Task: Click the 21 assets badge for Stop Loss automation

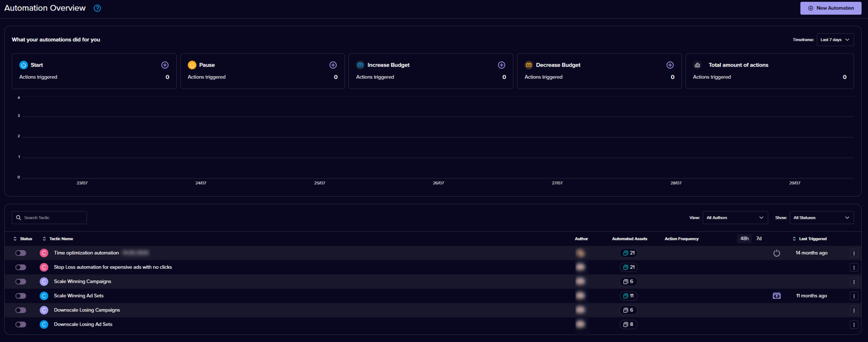Action: (629, 267)
